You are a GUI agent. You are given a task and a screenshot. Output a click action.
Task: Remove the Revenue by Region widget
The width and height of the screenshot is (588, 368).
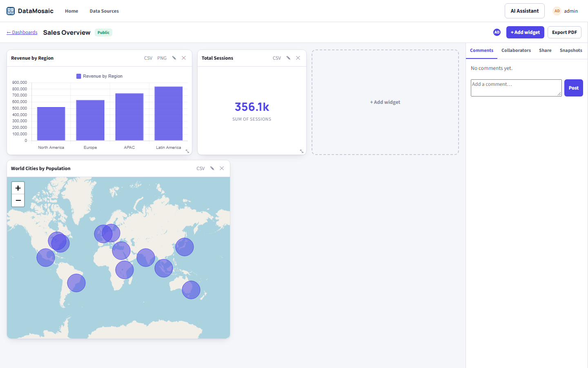[x=184, y=58]
